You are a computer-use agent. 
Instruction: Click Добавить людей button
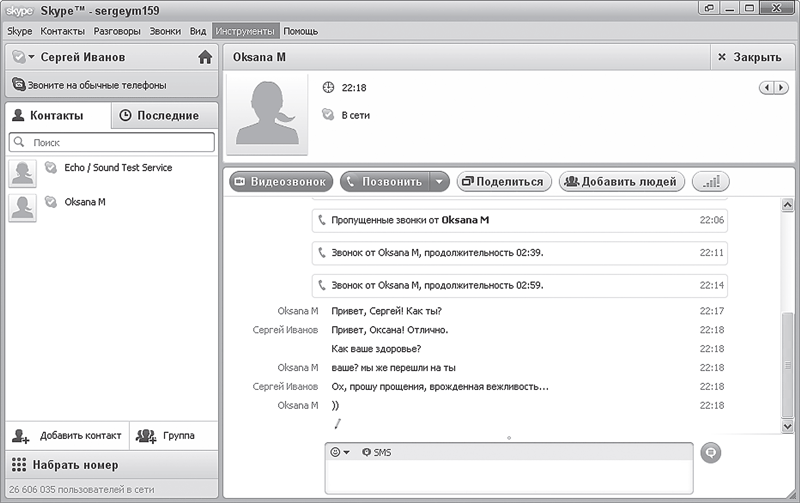[621, 182]
